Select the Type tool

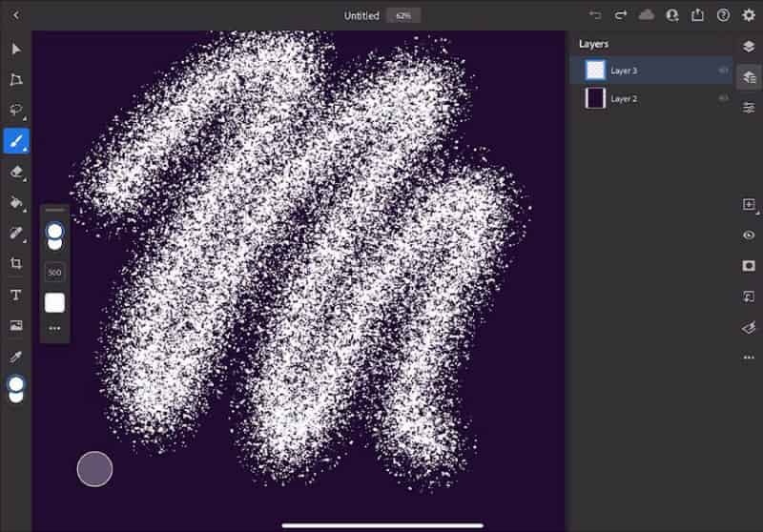click(16, 295)
